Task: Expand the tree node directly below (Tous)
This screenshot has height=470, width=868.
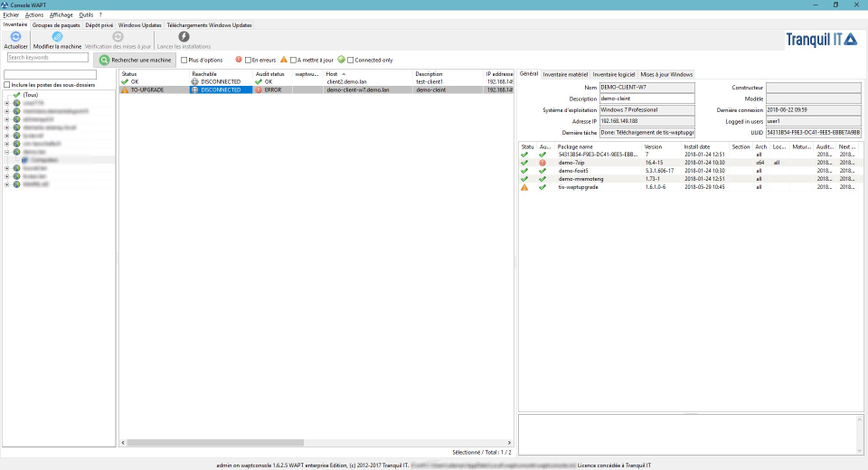Action: tap(7, 103)
